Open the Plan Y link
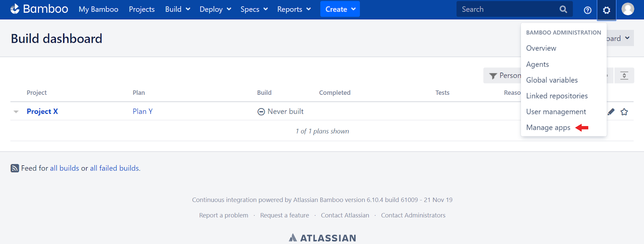 [142, 111]
